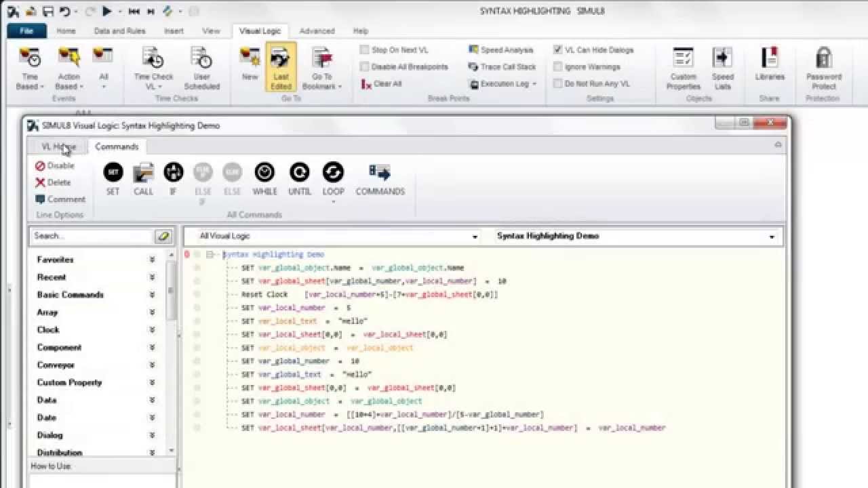Toggle breakpoint on SET var_global_number line
This screenshot has width=868, height=488.
pos(197,361)
